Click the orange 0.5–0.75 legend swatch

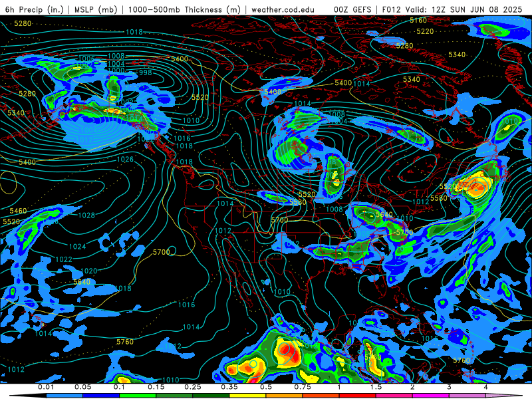point(285,396)
